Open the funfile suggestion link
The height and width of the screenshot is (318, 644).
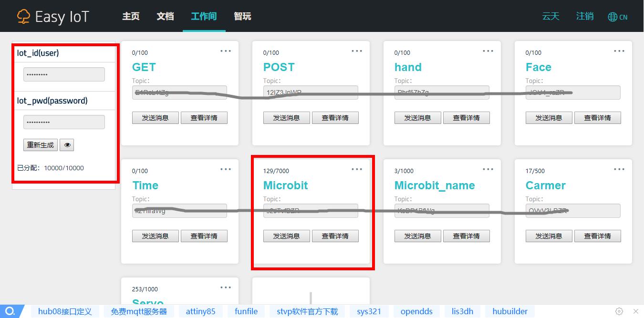click(246, 311)
